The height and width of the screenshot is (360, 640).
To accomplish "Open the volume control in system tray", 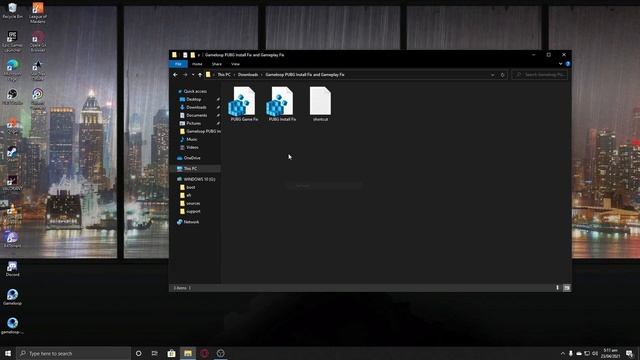I will click(x=595, y=353).
